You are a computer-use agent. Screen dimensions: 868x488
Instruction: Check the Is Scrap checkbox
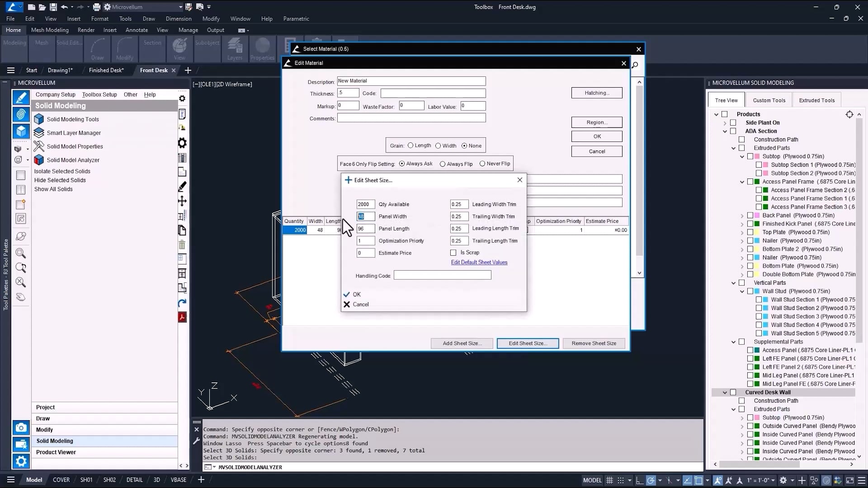(x=453, y=253)
